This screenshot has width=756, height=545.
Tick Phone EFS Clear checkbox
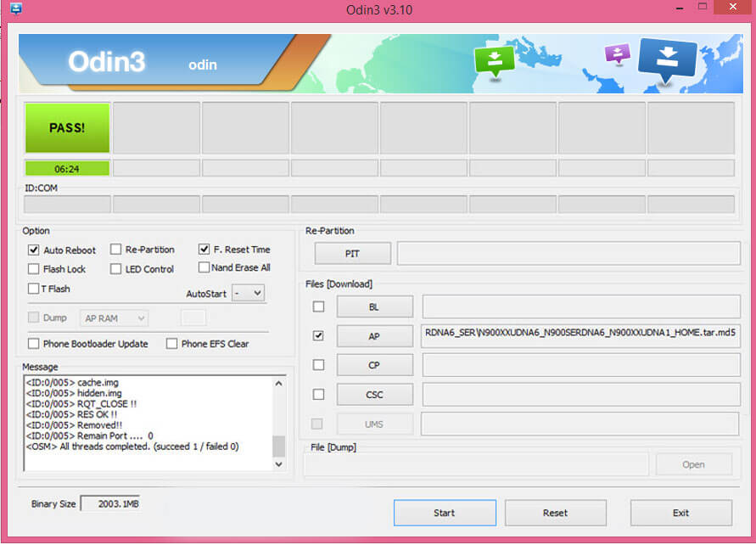click(x=171, y=344)
